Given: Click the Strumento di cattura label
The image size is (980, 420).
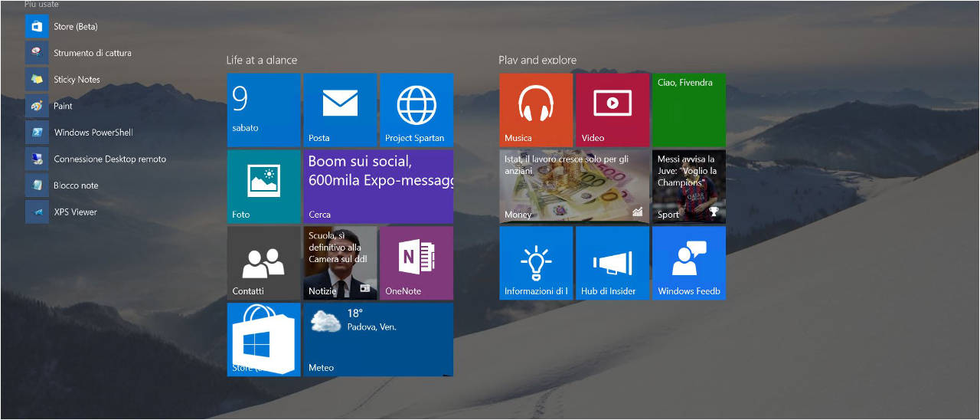Looking at the screenshot, I should tap(93, 53).
